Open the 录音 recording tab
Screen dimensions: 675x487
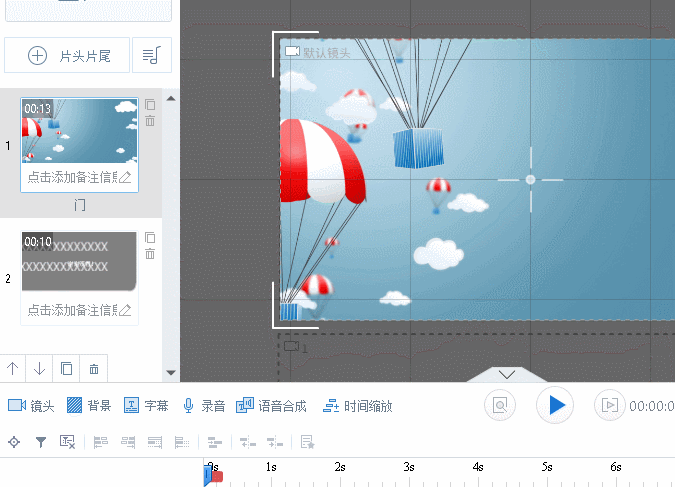tap(204, 406)
